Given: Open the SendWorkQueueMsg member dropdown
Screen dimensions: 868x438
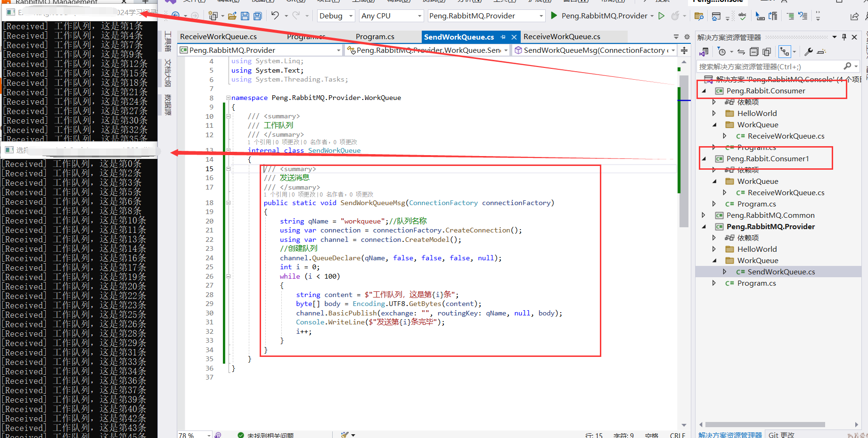Looking at the screenshot, I should 595,50.
